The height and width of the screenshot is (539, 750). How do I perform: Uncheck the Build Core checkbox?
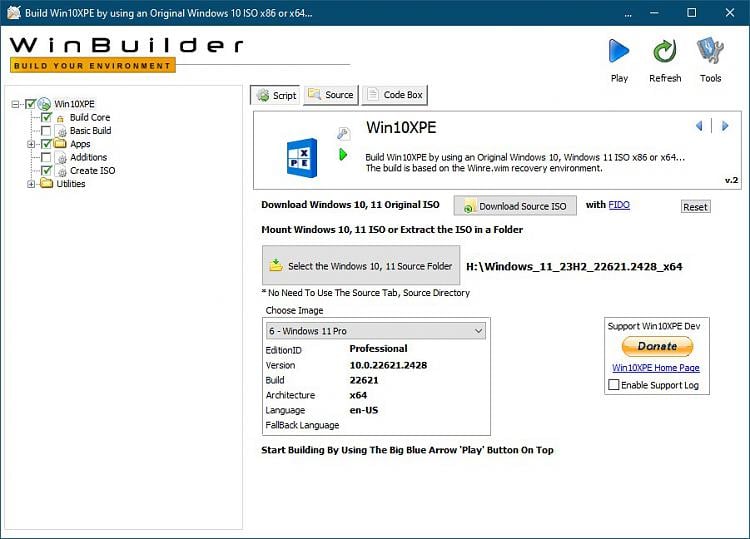46,117
